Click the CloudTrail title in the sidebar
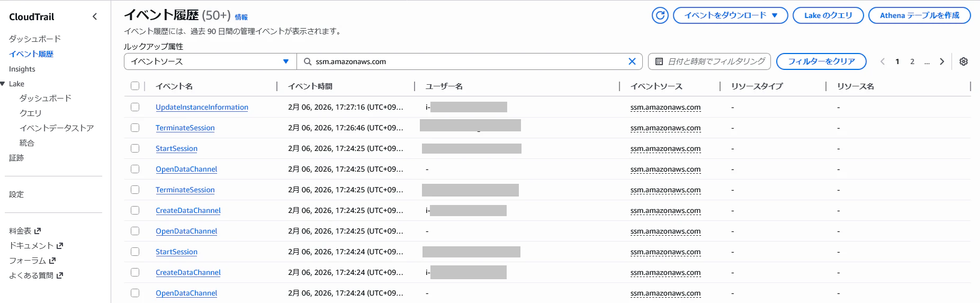This screenshot has width=980, height=303. pos(32,17)
